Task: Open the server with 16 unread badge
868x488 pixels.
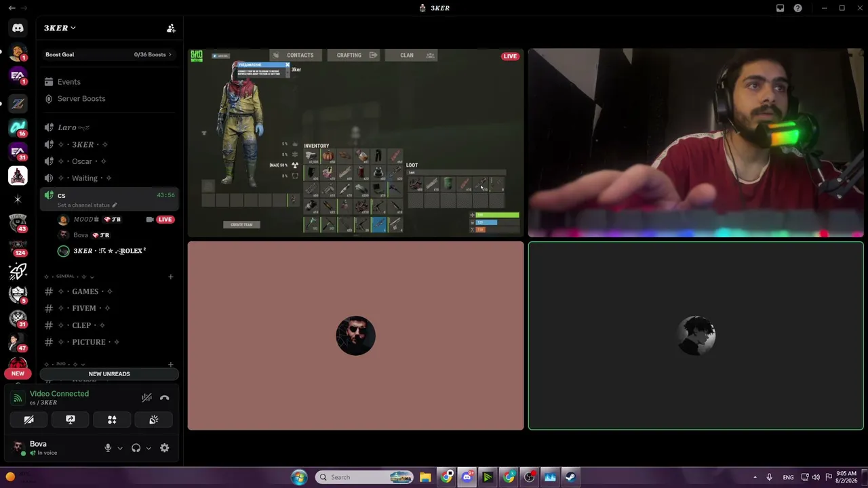Action: tap(18, 127)
